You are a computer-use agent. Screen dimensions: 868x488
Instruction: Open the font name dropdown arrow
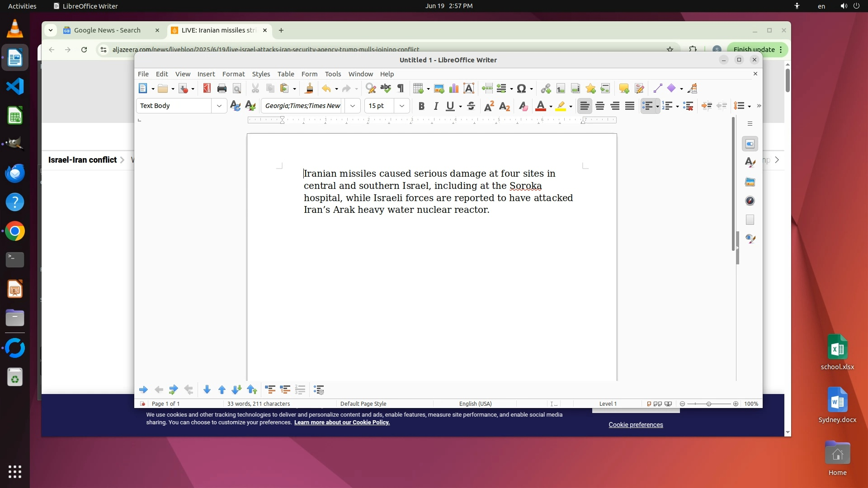pos(353,106)
